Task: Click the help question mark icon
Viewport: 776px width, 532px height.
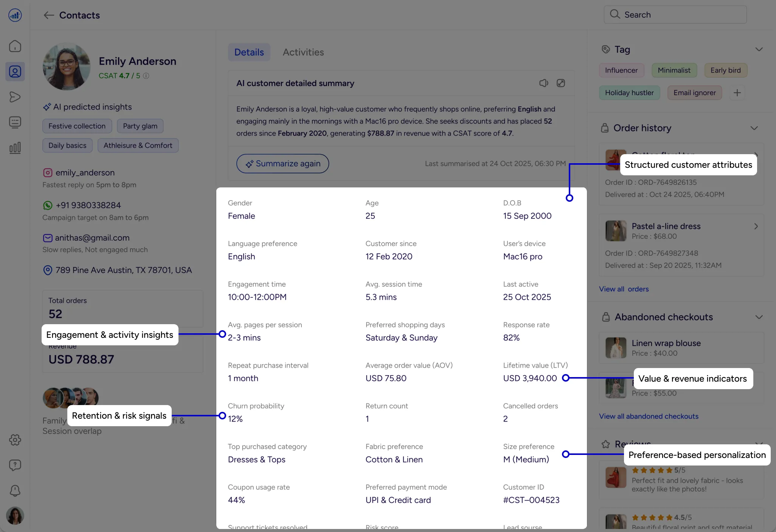Action: point(15,465)
